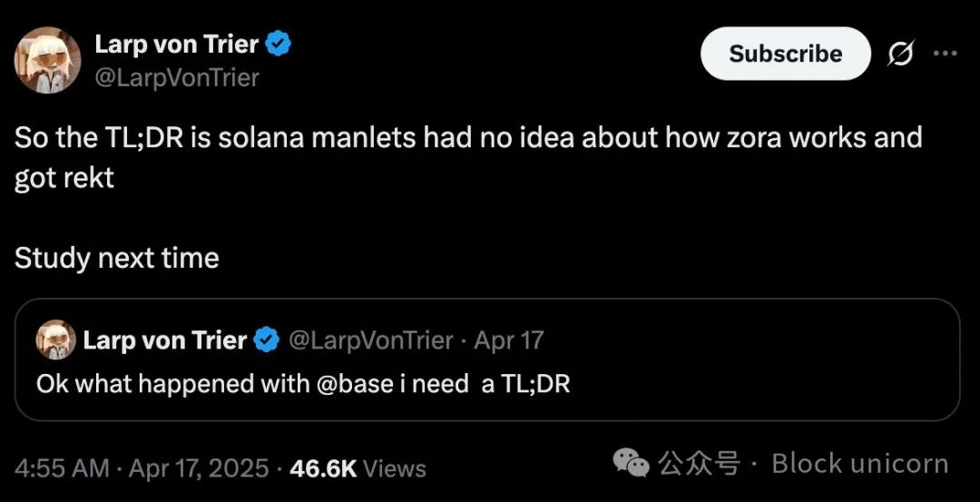Click Larp von Trier's large profile avatar
Viewport: 980px width, 502px height.
point(47,60)
